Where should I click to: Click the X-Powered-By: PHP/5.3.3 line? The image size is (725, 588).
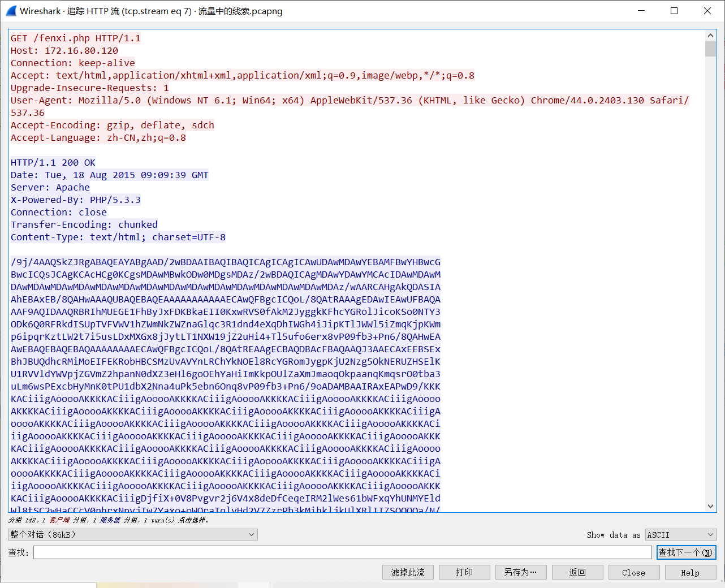(x=76, y=200)
